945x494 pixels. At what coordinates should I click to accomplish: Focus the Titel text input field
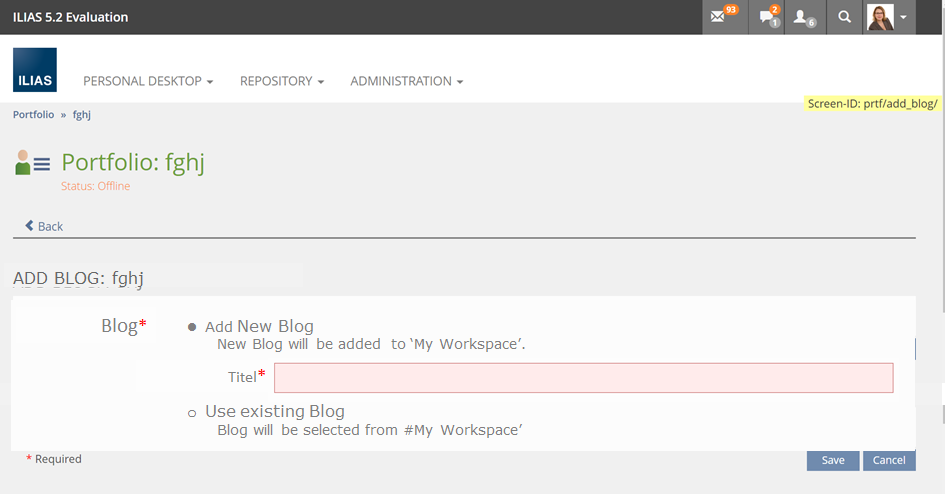(x=583, y=378)
